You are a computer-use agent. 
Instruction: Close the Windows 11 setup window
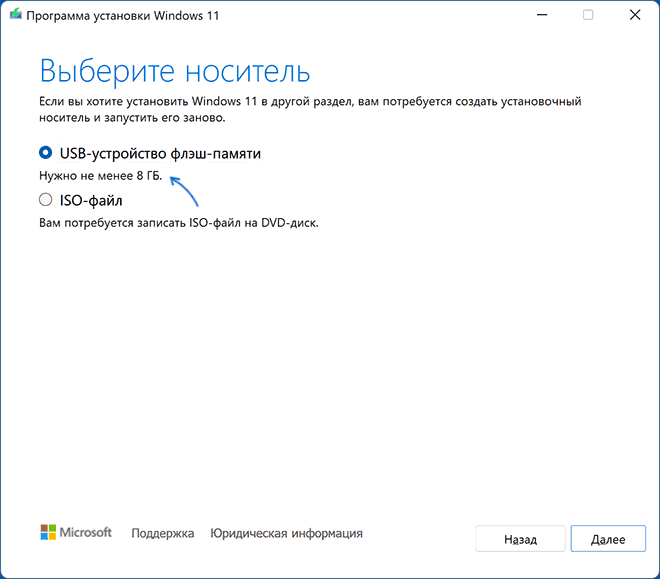coord(634,15)
